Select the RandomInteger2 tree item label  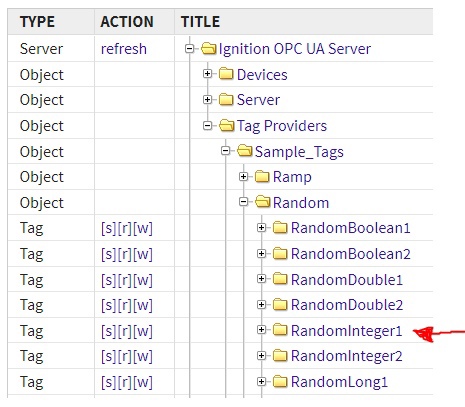point(347,356)
